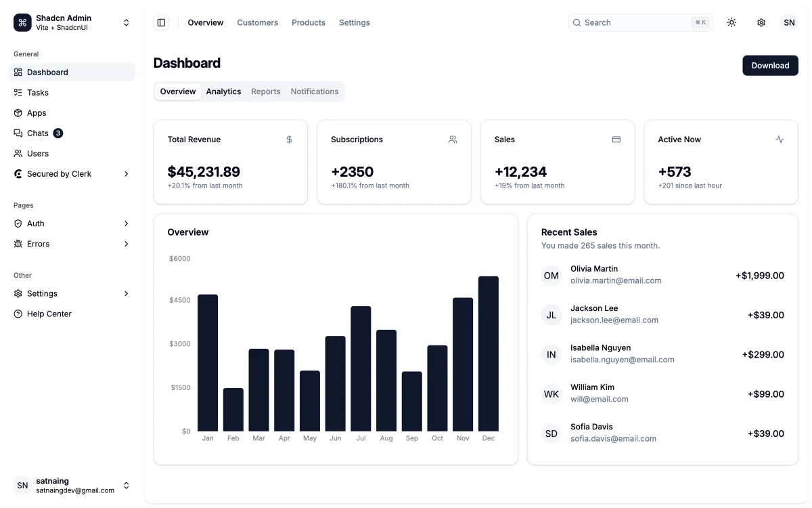Viewport: 812px width, 508px height.
Task: Click Isabella Nguyen's IN avatar
Action: click(551, 354)
